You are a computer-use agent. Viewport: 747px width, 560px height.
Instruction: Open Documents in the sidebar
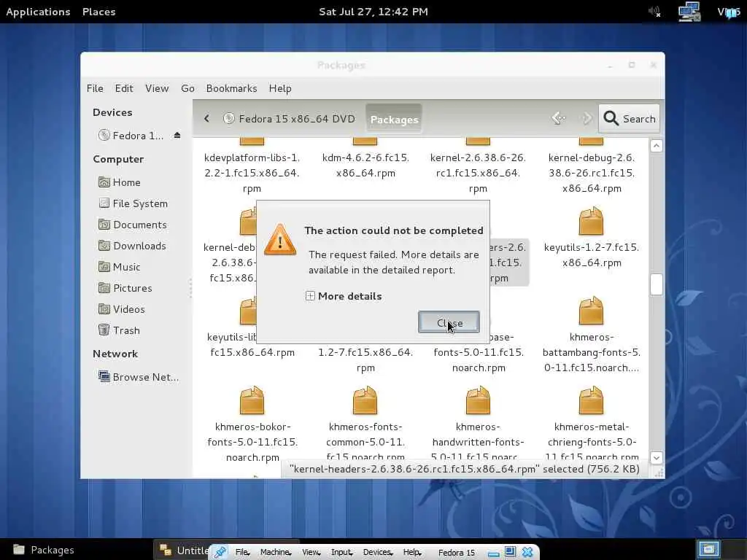(133, 225)
